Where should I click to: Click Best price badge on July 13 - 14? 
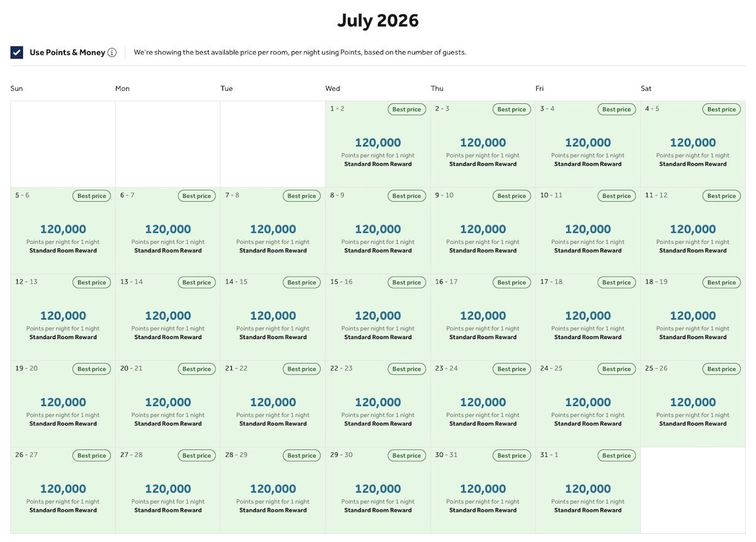[x=197, y=282]
